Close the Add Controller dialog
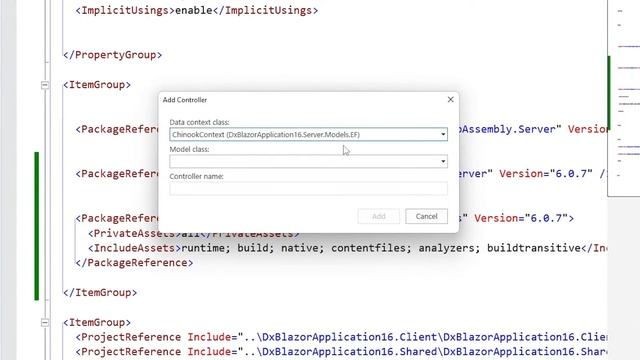This screenshot has height=360, width=640. [x=450, y=100]
